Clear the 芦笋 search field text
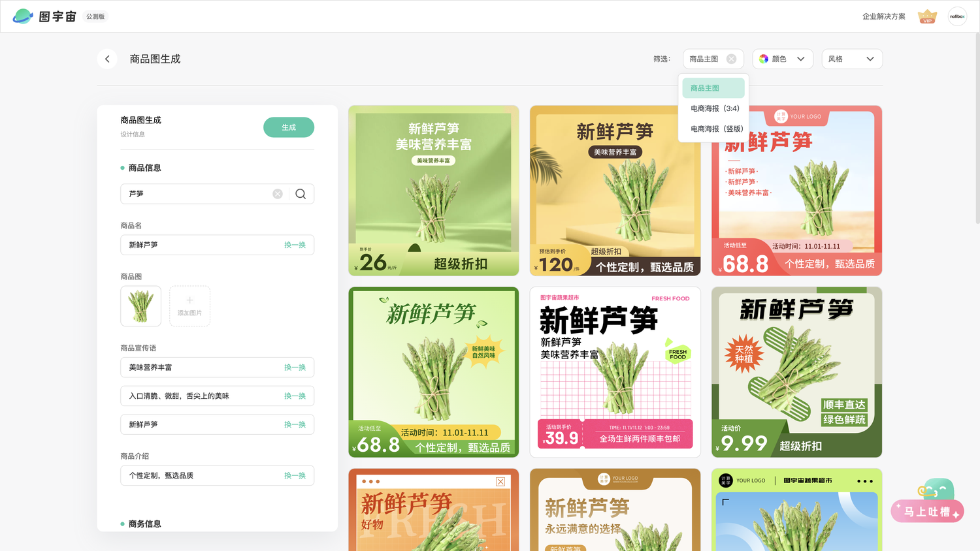Screen dimensions: 980x551 (x=278, y=194)
